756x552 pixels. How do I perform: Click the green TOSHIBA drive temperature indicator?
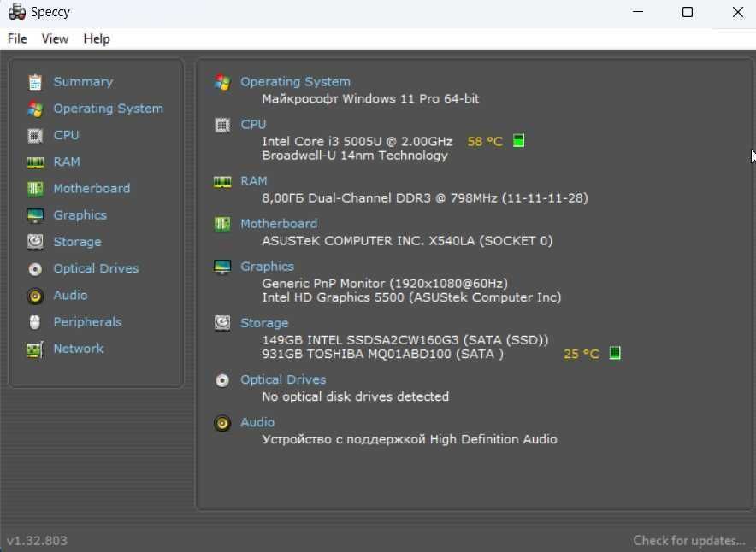[615, 353]
